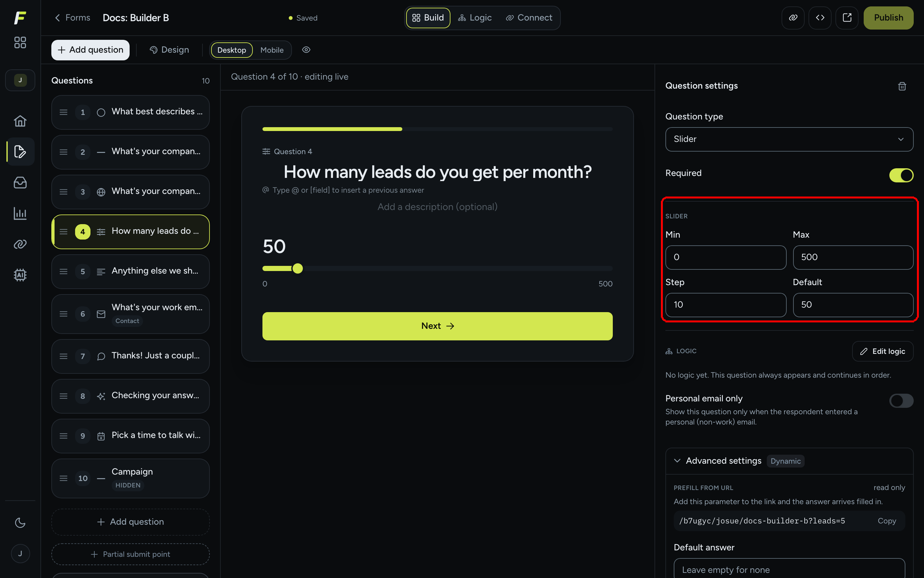Go to the Home icon in sidebar
924x578 pixels.
(x=20, y=121)
